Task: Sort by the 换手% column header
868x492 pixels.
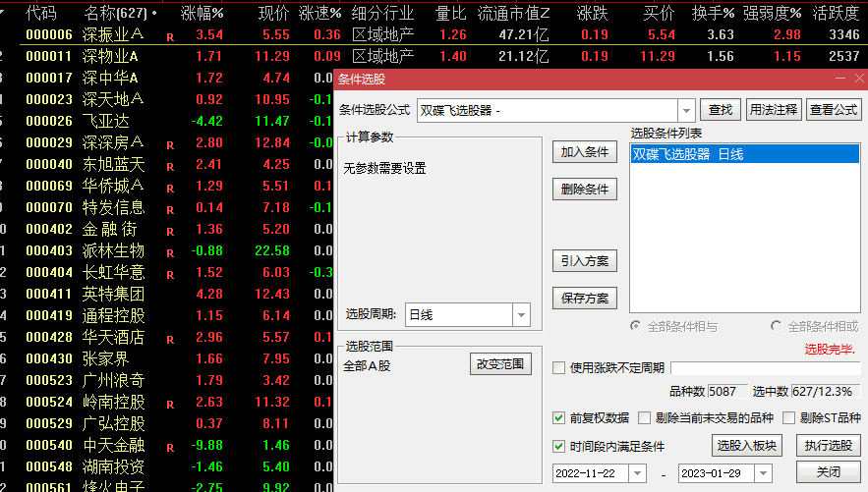Action: (713, 14)
